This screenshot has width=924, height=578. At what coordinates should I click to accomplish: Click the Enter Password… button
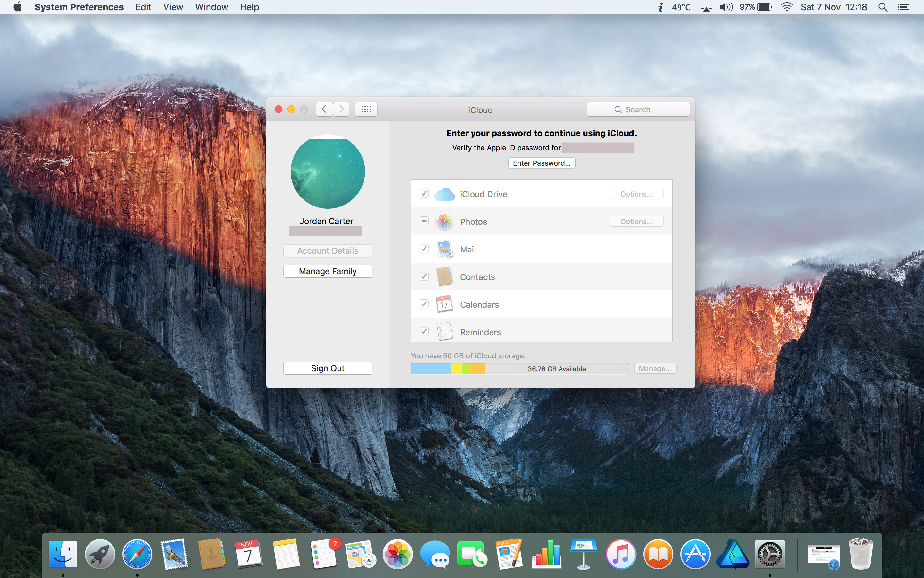pos(542,163)
